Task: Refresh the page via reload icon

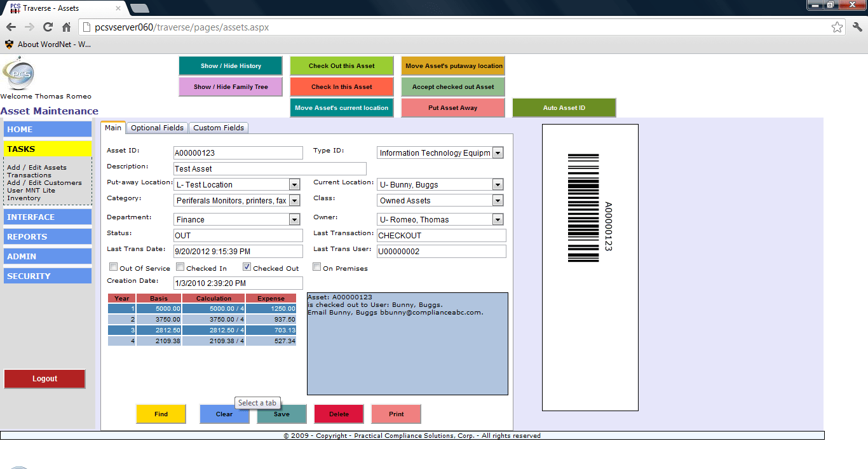Action: tap(47, 27)
